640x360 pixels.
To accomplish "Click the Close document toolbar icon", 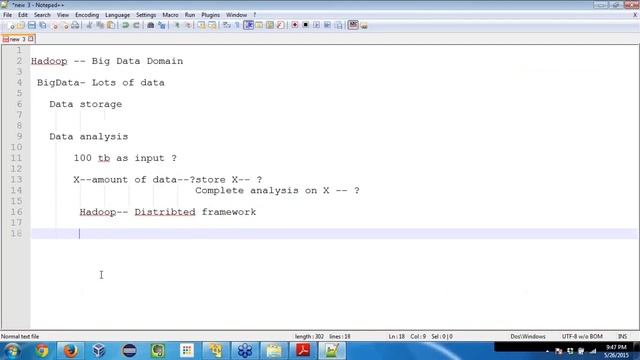I will point(54,25).
